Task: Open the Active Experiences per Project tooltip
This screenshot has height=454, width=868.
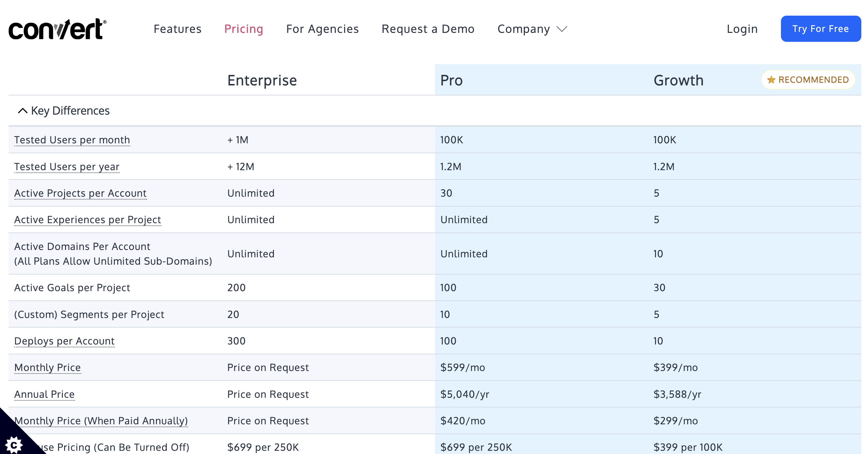Action: (x=88, y=220)
